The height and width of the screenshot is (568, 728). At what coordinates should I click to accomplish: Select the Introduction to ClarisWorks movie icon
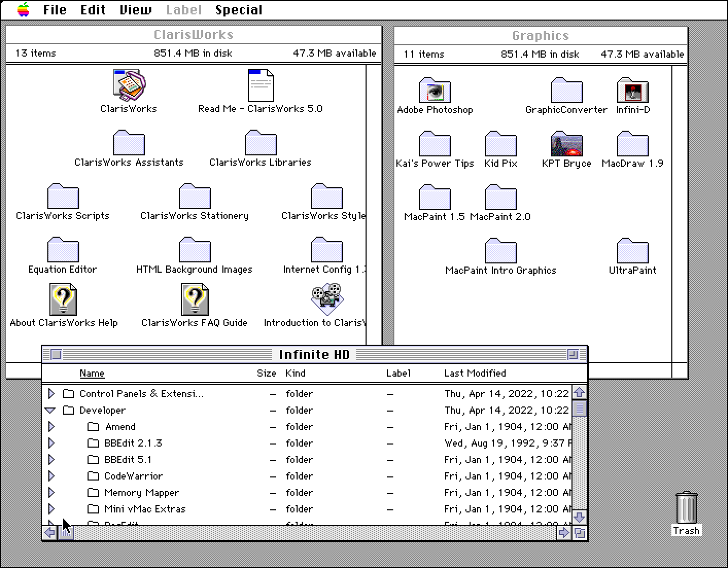tap(326, 299)
